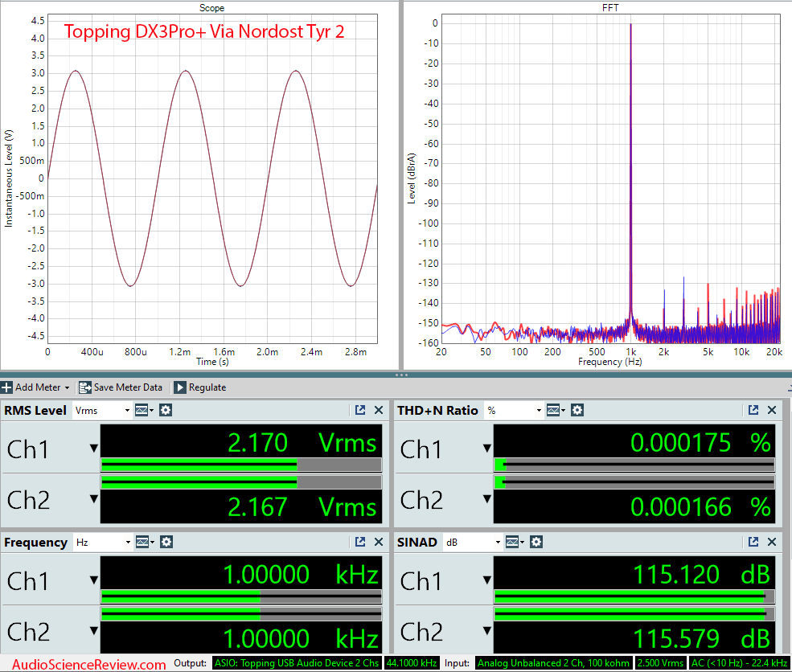Click SINAD Ch2 bar graph
Image resolution: width=792 pixels, height=672 pixels.
(634, 614)
